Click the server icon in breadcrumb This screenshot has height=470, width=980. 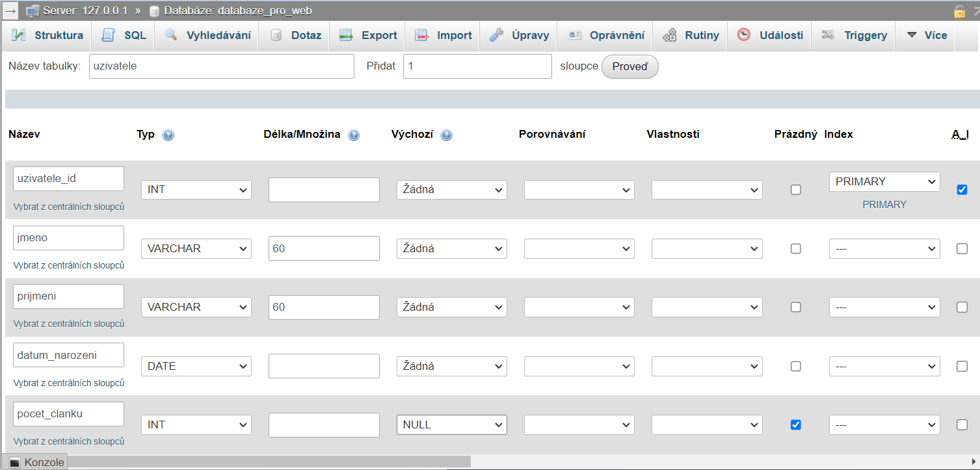click(x=33, y=11)
